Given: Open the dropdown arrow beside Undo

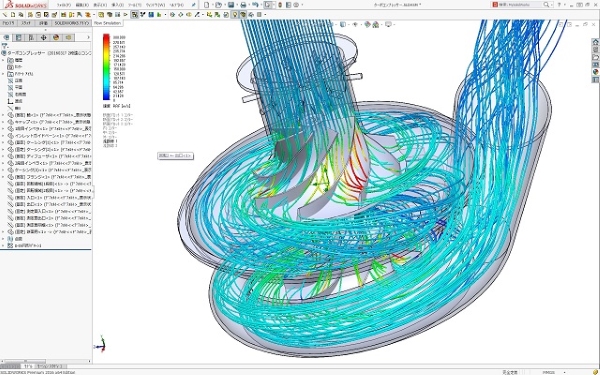Looking at the screenshot, I should tap(260, 5).
